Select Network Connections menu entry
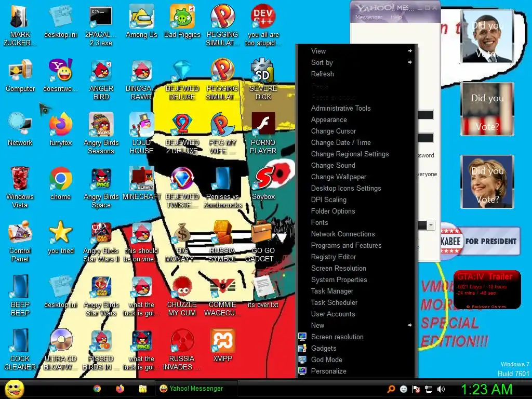 (356, 234)
